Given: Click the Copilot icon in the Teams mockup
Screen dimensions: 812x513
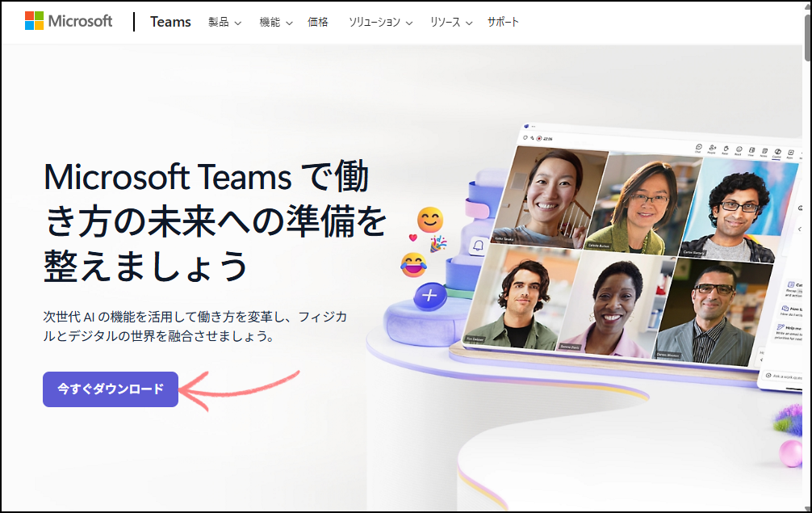Looking at the screenshot, I should 777,153.
